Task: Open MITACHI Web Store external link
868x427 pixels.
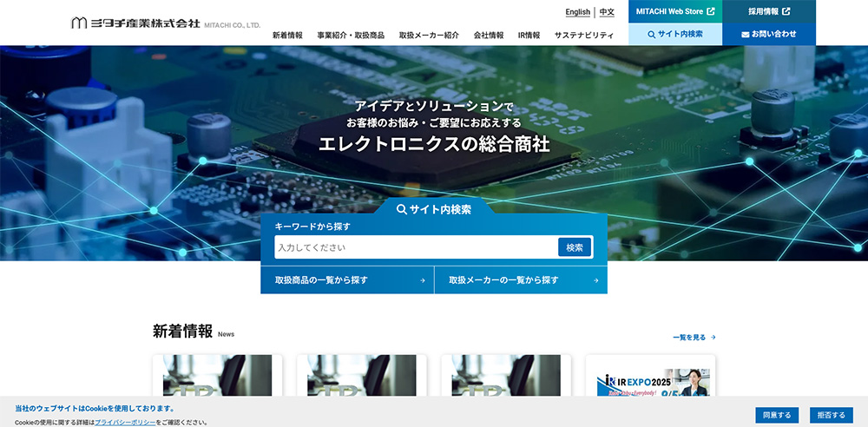Action: click(674, 11)
